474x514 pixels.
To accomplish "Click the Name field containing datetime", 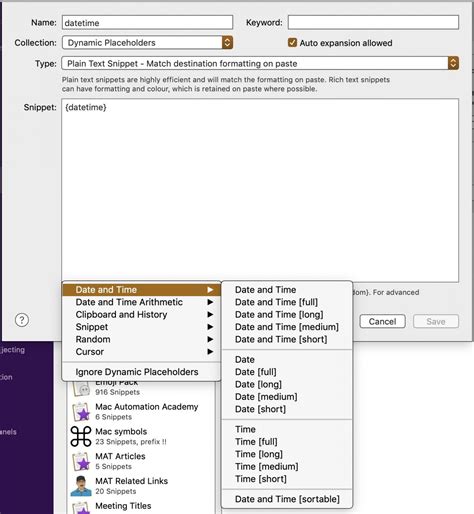I will pyautogui.click(x=147, y=22).
